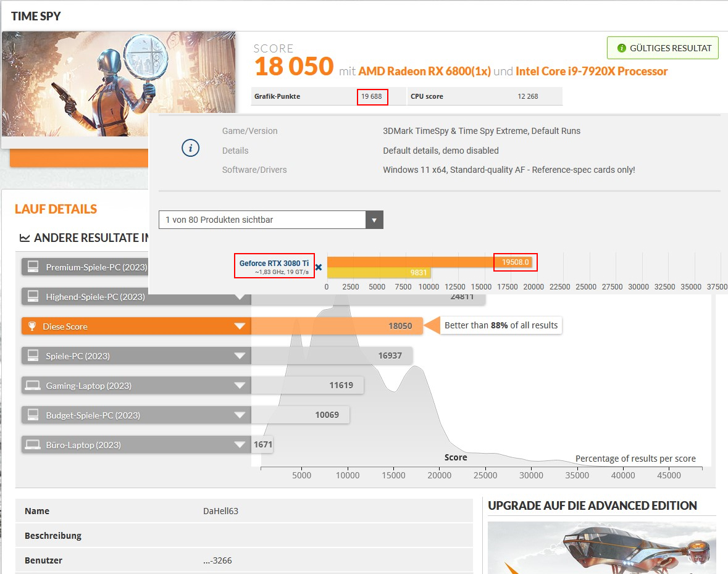Screen dimensions: 728x574
Task: Click the desktop icon on Premium-Spiele-PC row
Action: [x=33, y=267]
